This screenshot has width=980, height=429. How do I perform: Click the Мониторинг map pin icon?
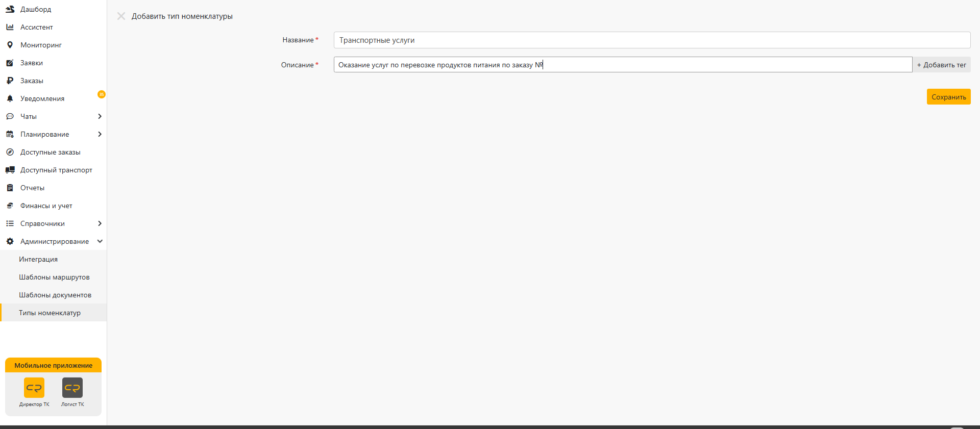click(x=10, y=45)
